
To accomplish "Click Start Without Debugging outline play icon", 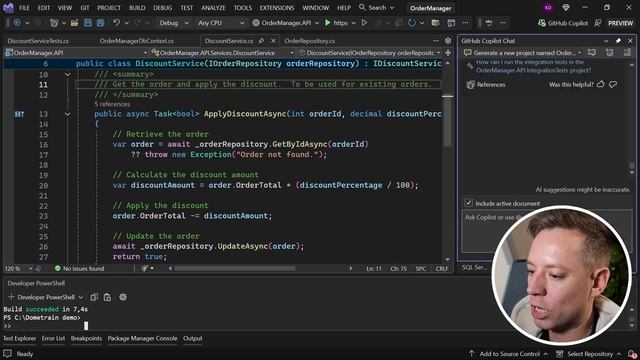I will click(364, 23).
